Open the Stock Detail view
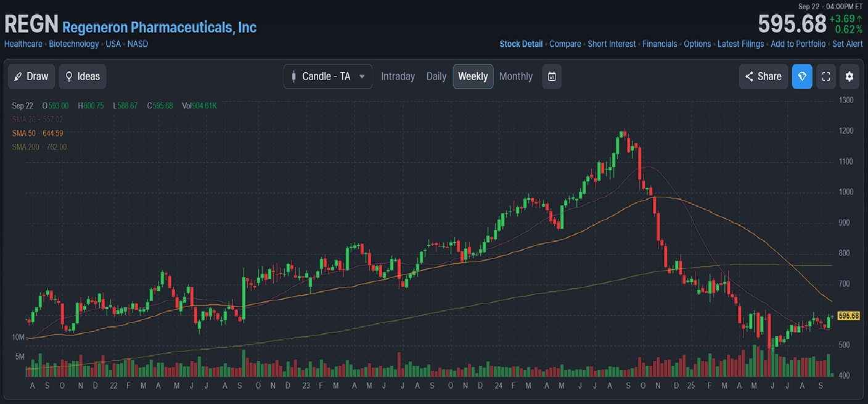The width and height of the screenshot is (868, 404). click(521, 44)
